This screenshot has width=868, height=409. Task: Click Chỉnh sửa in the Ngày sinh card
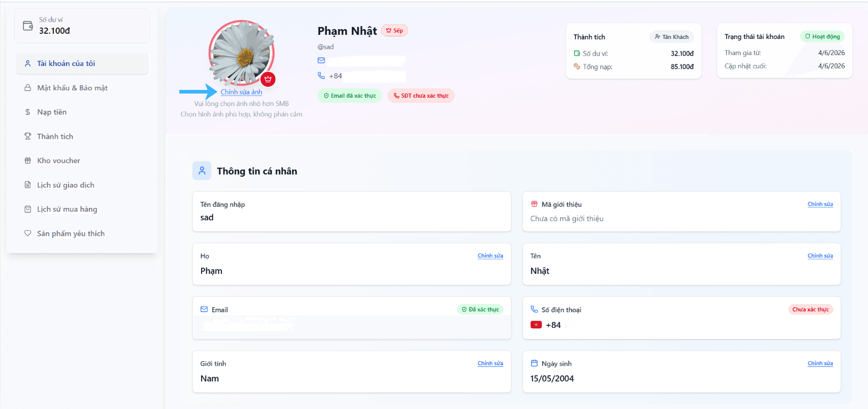click(x=820, y=363)
